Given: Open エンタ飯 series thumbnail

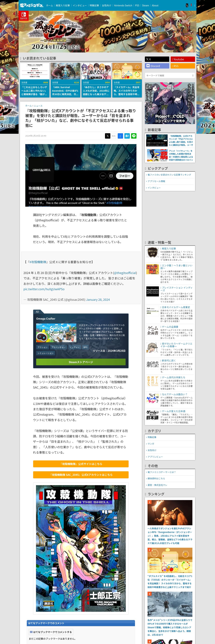Looking at the screenshot, I should click(x=153, y=269).
